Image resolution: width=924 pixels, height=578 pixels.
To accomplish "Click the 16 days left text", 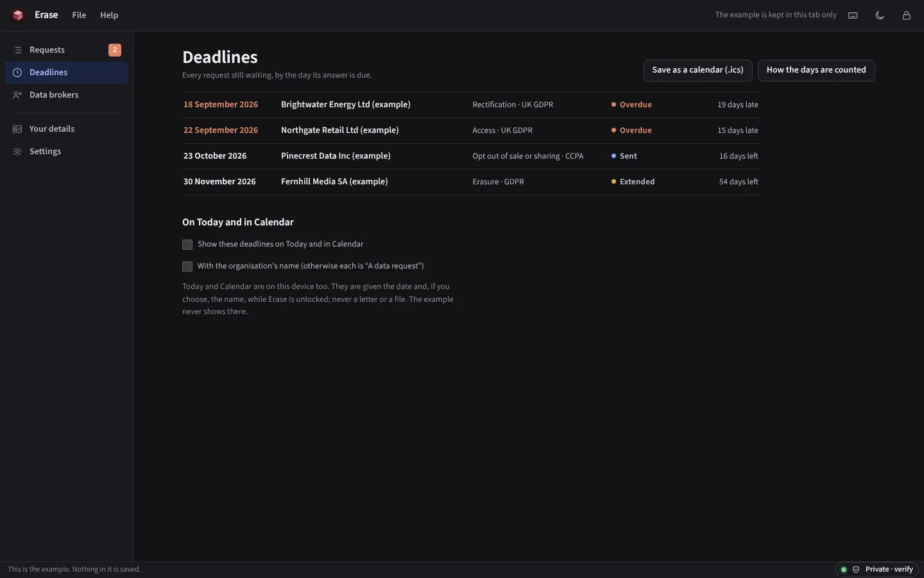I will click(x=739, y=156).
